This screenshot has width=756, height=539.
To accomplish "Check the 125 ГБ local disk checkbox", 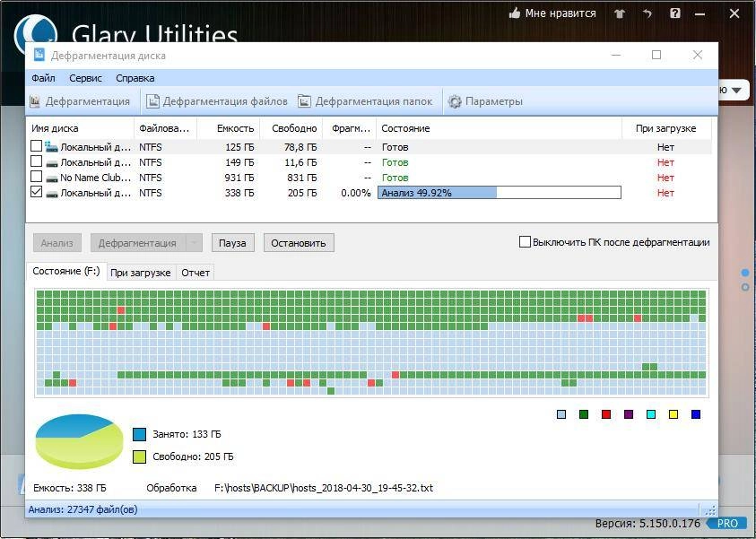I will tap(36, 145).
